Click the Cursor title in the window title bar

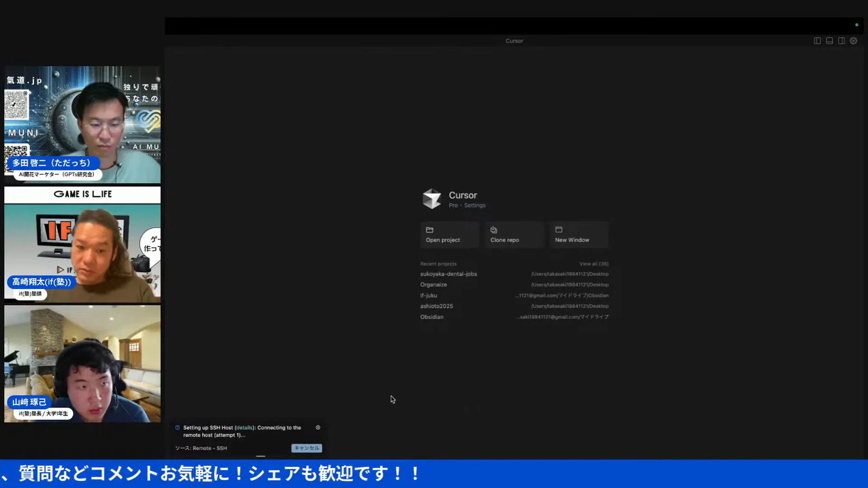(514, 41)
